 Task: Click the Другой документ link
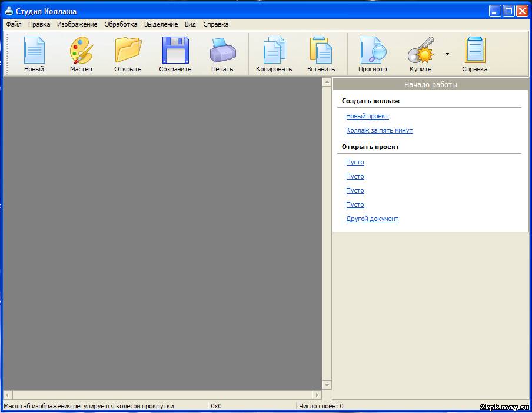372,219
